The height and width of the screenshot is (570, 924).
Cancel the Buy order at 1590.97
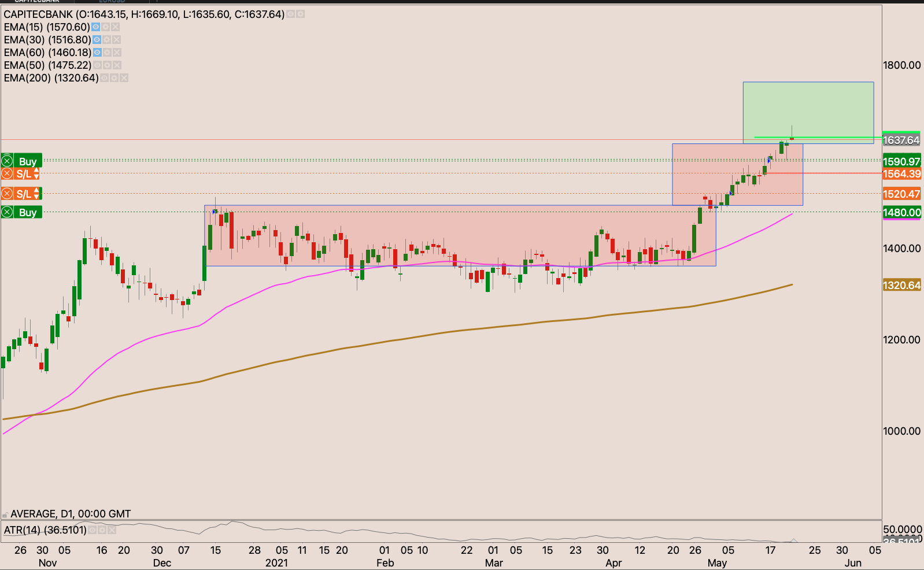(7, 161)
